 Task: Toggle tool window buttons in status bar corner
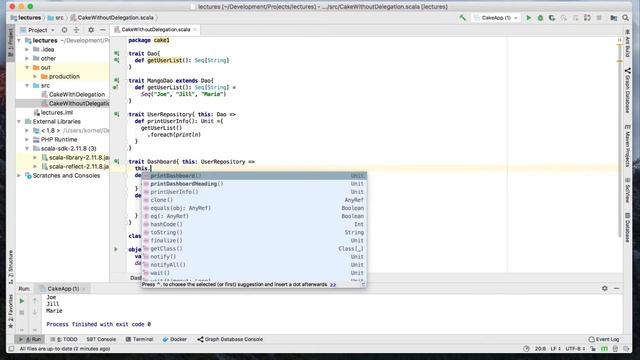click(x=11, y=349)
